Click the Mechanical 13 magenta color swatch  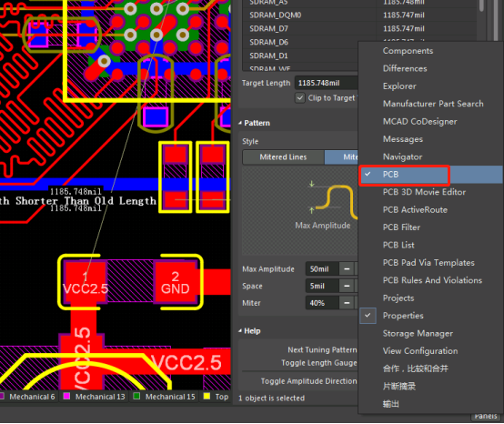(x=66, y=396)
